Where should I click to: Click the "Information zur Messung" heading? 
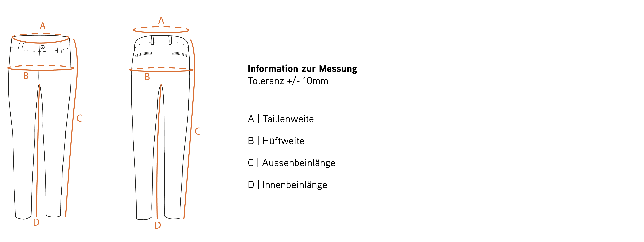(302, 69)
